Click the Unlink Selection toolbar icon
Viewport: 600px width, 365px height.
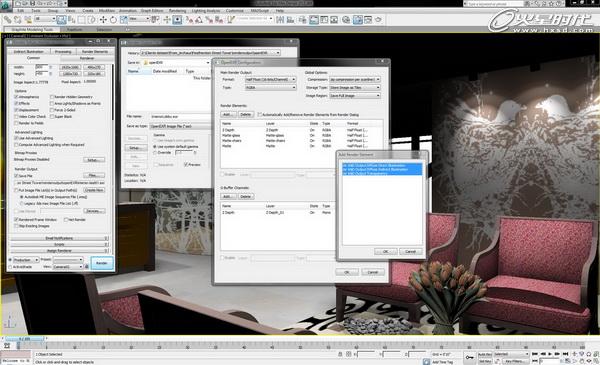[18, 20]
